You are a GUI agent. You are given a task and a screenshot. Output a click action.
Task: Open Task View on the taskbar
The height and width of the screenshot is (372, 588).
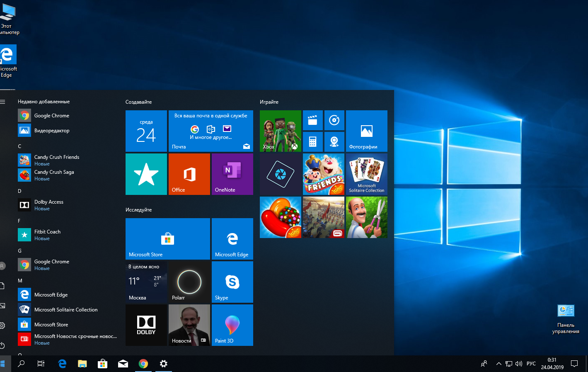point(41,364)
